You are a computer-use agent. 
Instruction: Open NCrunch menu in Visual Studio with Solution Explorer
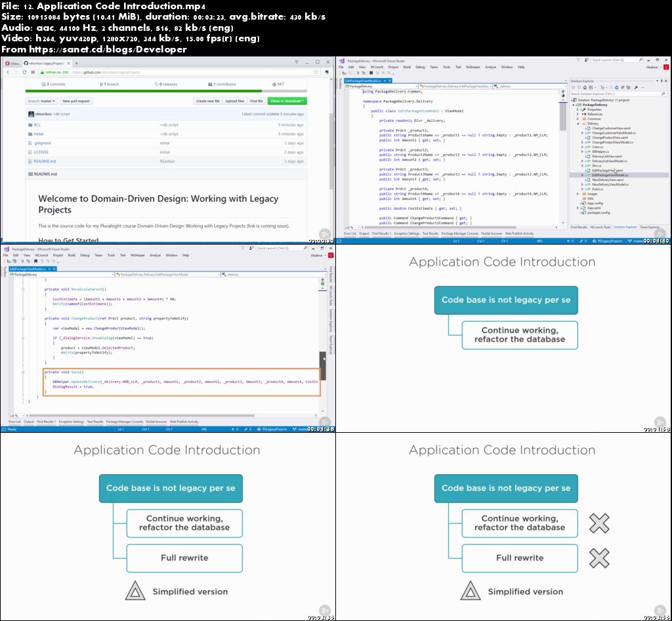pyautogui.click(x=377, y=67)
